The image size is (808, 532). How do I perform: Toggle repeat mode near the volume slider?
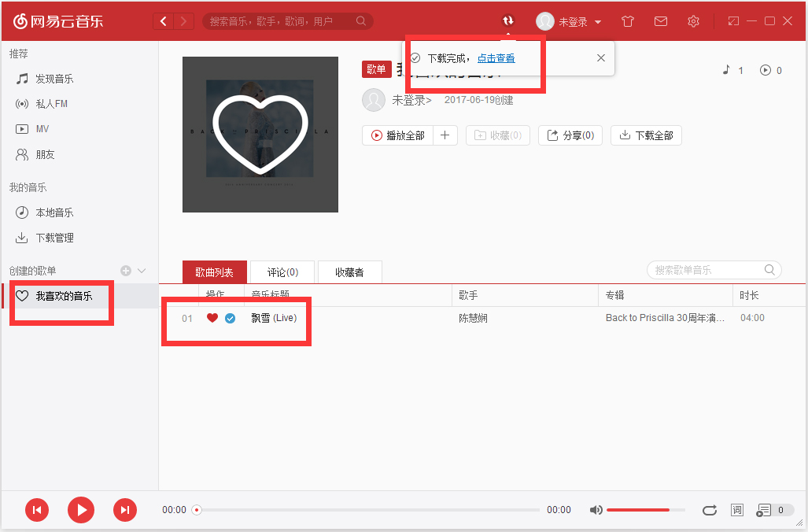click(x=710, y=510)
